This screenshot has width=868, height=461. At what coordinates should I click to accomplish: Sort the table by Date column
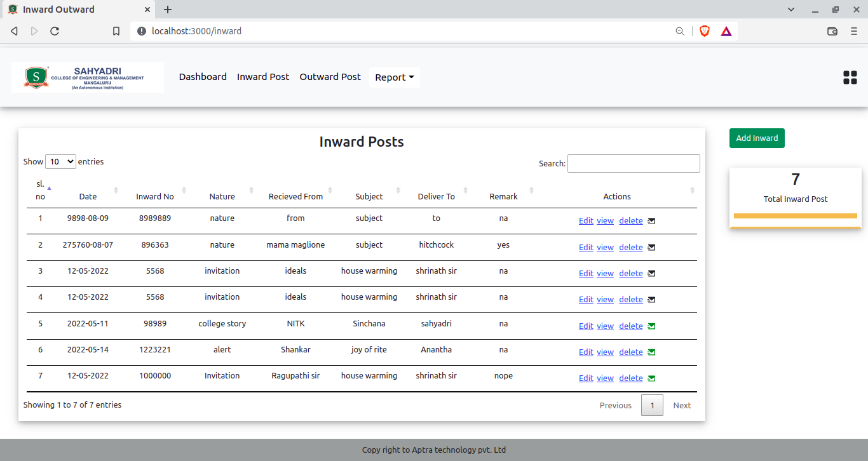click(x=88, y=196)
